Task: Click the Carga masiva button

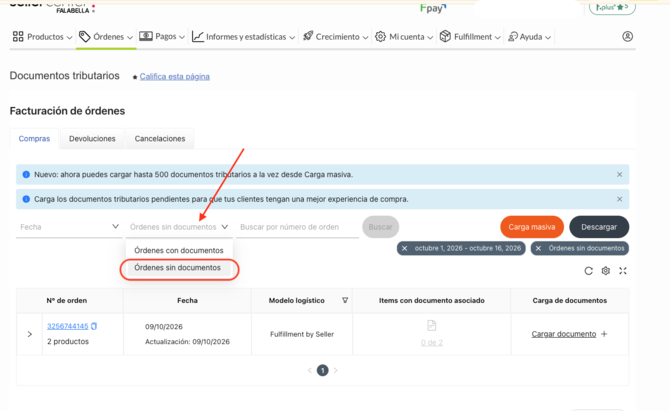Action: pos(532,227)
